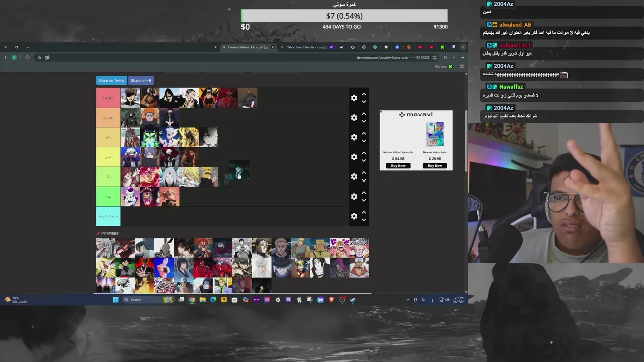Open a new browser tab with plus button
Screen dimensions: 644x362
tap(215, 47)
